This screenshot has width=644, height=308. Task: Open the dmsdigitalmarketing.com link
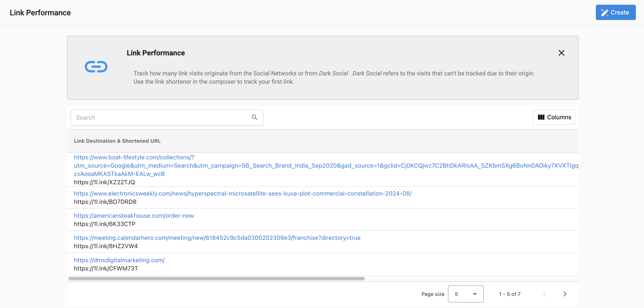coord(119,260)
